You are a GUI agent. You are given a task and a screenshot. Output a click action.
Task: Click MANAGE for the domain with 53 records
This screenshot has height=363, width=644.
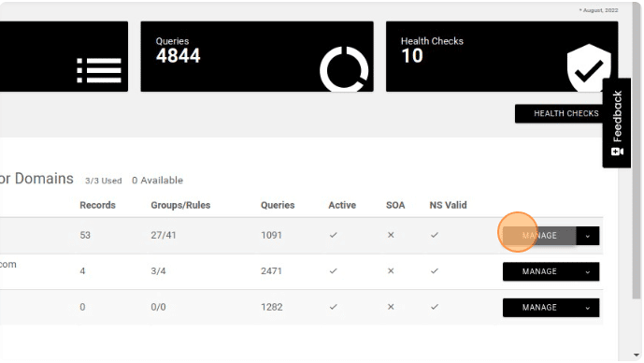pyautogui.click(x=539, y=236)
